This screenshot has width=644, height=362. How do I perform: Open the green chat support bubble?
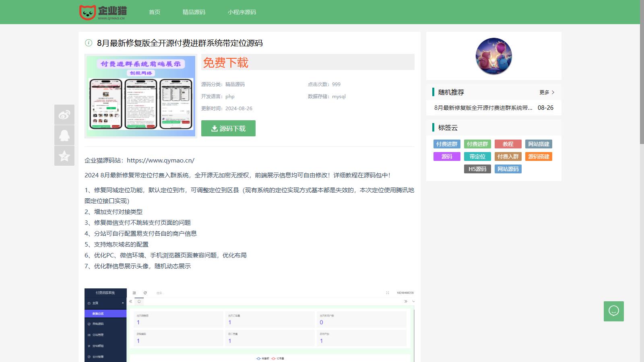tap(613, 311)
